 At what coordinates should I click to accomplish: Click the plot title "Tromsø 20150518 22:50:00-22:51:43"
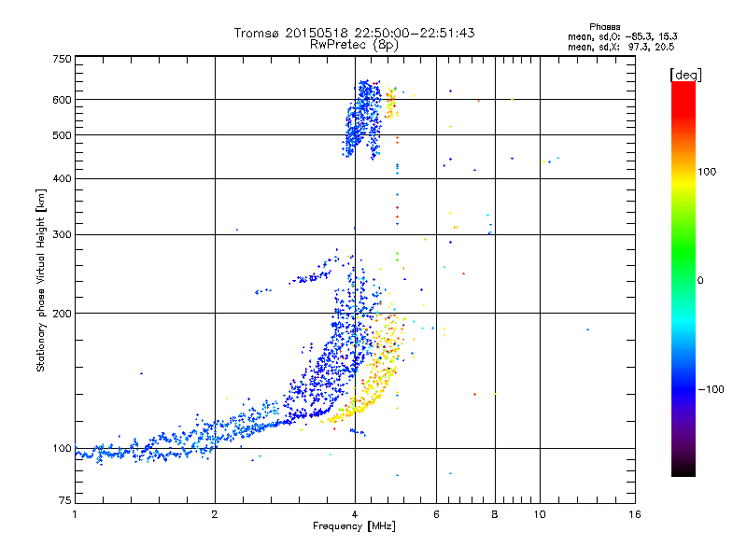coord(354,33)
